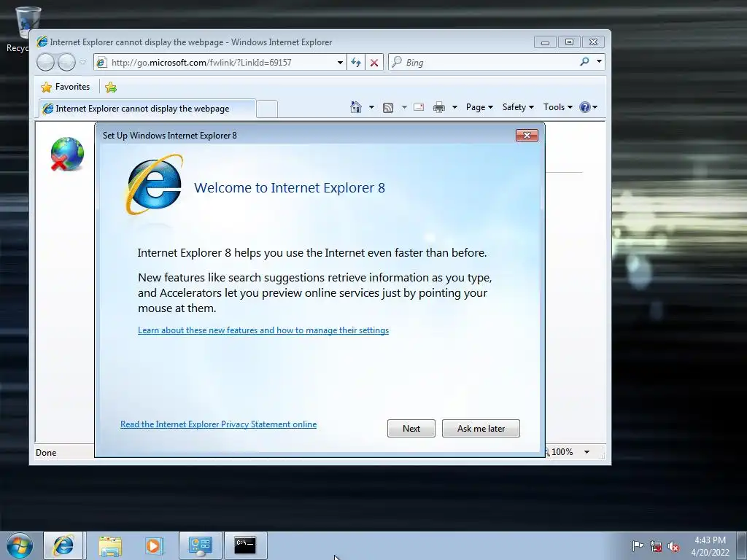
Task: Select the 'Internet Explorer cannot display the webpage' tab
Action: (147, 109)
